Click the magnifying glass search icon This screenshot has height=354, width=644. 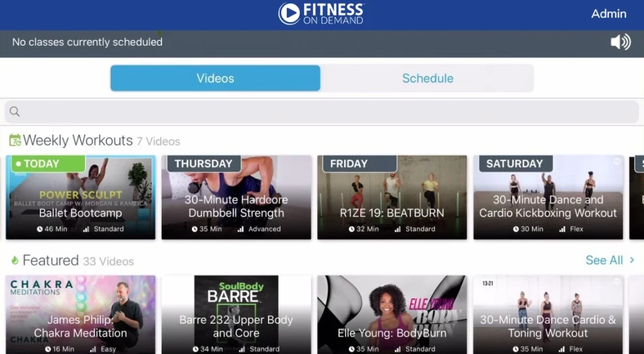click(15, 111)
